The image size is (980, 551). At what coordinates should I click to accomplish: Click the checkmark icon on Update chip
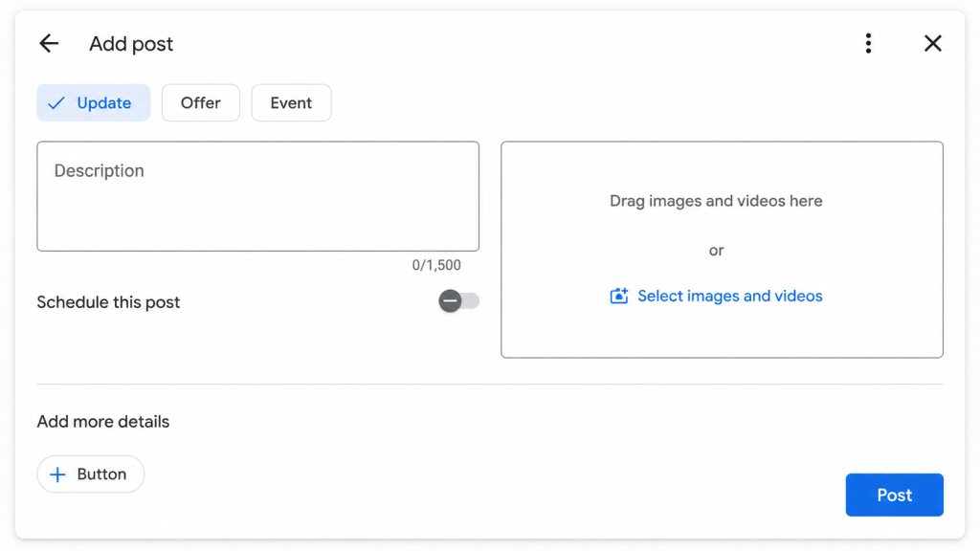coord(56,103)
